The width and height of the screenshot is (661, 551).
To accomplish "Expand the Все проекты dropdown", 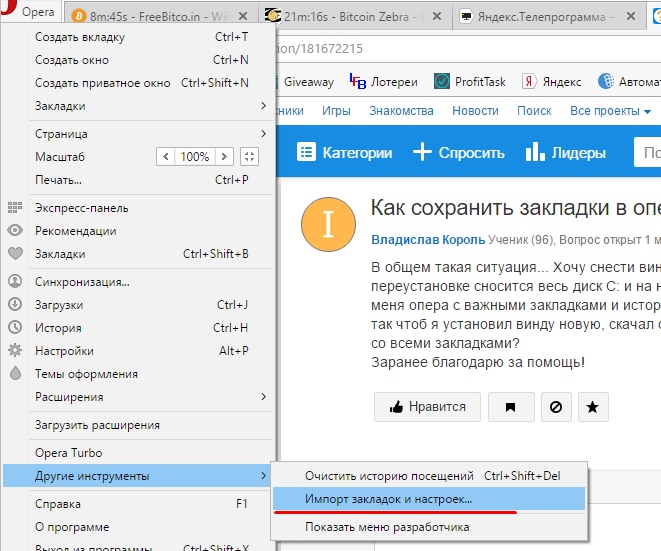I will pyautogui.click(x=610, y=111).
